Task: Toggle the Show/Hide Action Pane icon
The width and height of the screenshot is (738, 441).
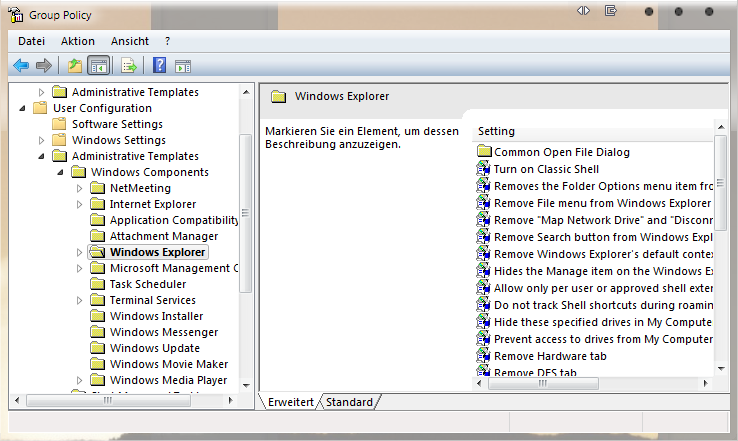Action: (x=183, y=66)
